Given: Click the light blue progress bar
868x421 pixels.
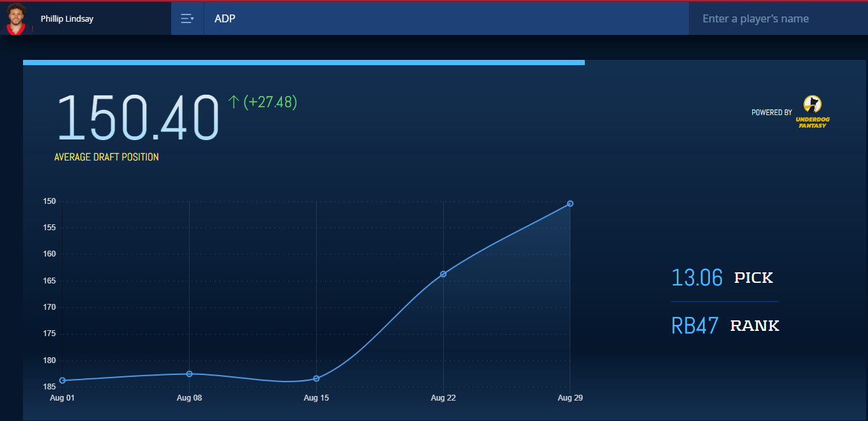Looking at the screenshot, I should [x=304, y=62].
